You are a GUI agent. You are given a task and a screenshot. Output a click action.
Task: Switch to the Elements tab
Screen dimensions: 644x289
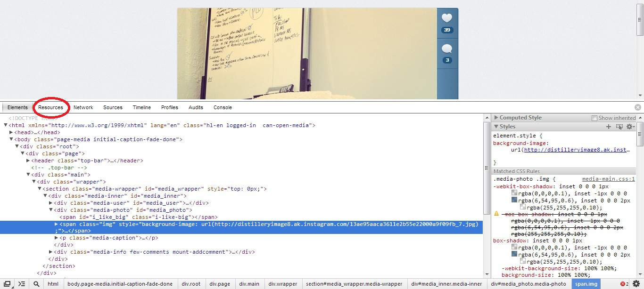[17, 107]
